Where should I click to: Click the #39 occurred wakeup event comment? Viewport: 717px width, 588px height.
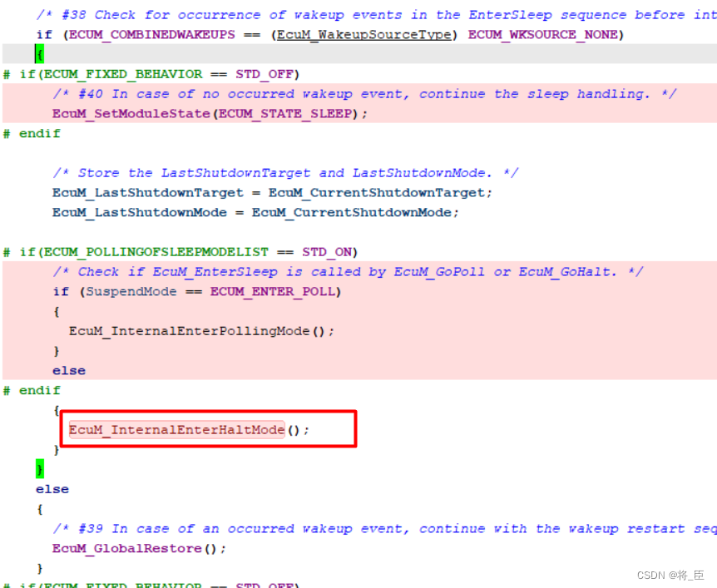[x=384, y=529]
